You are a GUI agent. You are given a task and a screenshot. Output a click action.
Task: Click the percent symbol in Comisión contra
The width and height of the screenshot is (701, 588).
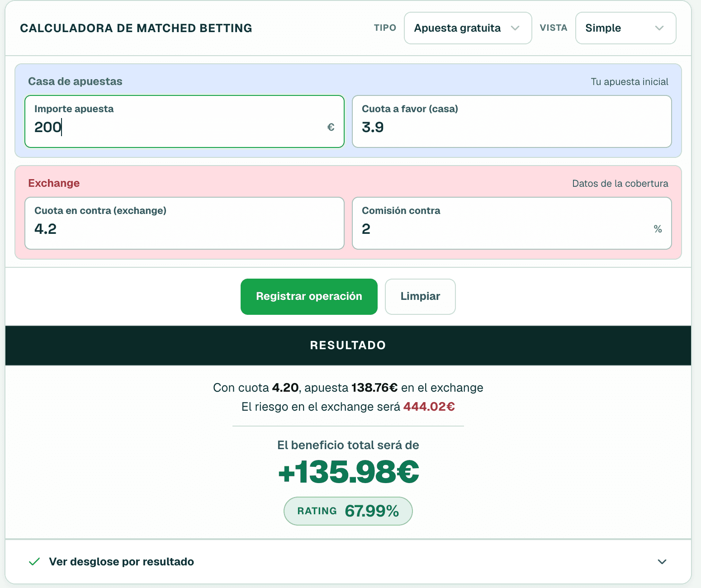point(658,229)
